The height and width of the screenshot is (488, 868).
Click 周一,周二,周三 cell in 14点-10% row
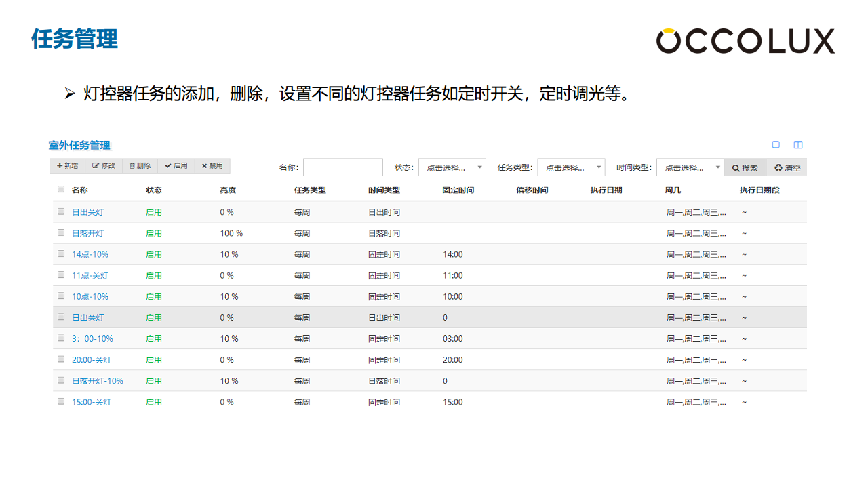(x=696, y=254)
